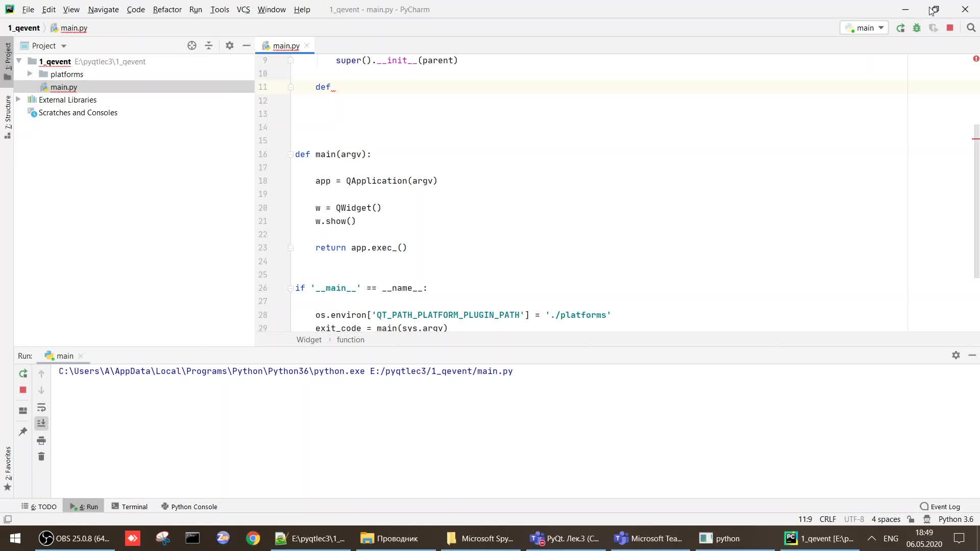Viewport: 980px width, 551px height.
Task: Click the Print icon in Run panel
Action: (41, 440)
